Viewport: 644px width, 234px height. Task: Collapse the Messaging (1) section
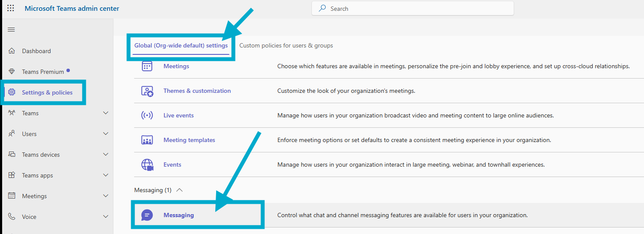180,190
